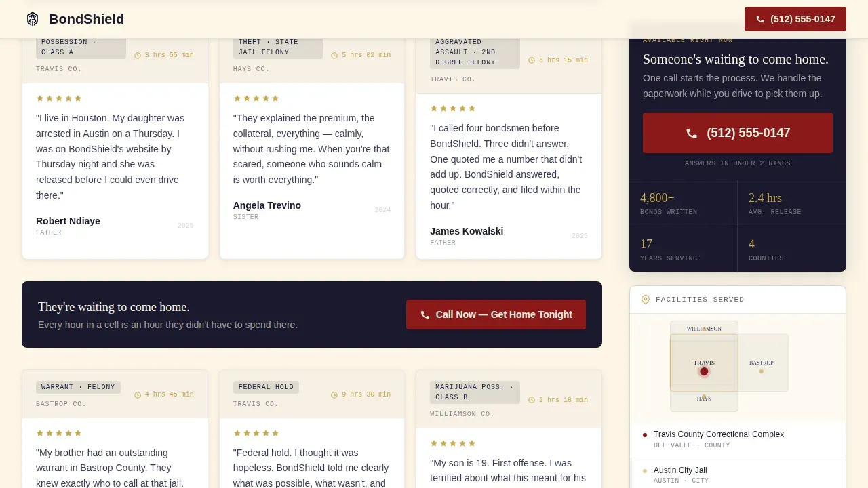Click clock icon beside 2 hrs 18 min
Image resolution: width=868 pixels, height=488 pixels.
point(532,400)
